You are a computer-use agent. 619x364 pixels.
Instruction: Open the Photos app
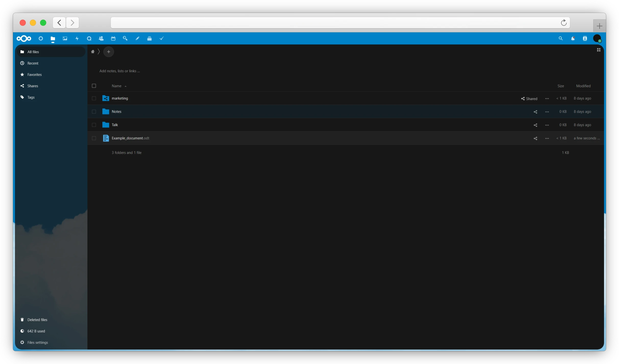tap(65, 38)
